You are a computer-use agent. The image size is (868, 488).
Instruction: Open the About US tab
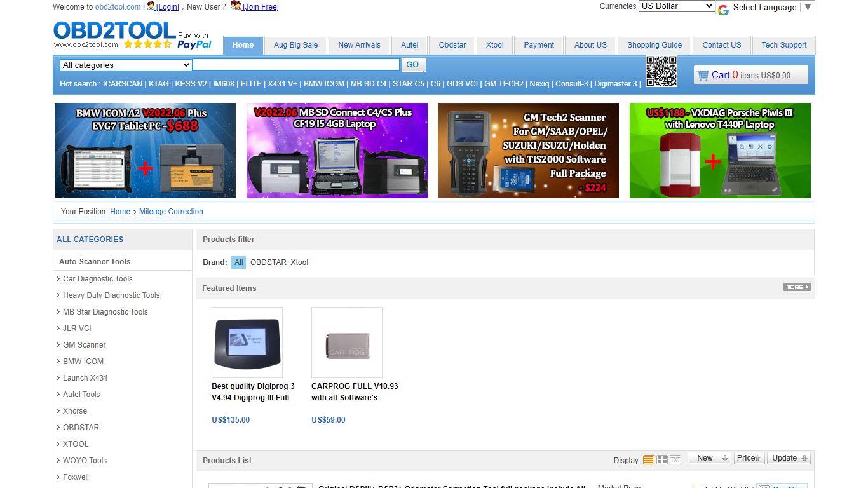(x=590, y=45)
